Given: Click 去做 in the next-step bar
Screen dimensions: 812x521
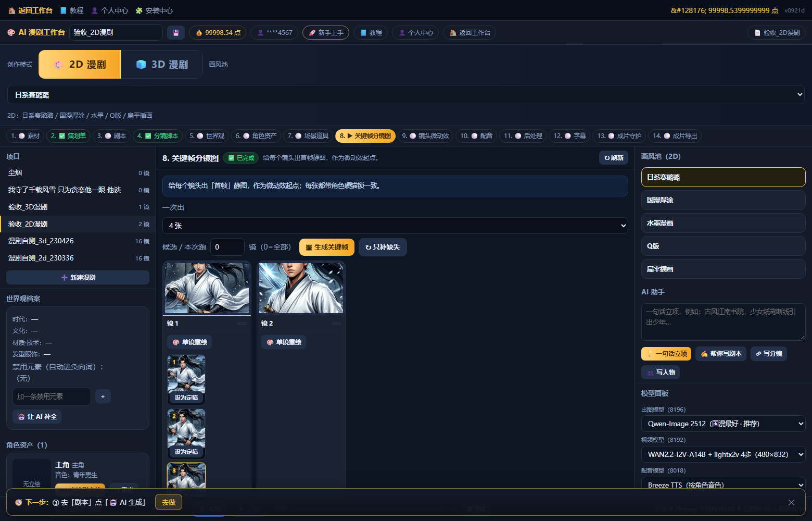Looking at the screenshot, I should pyautogui.click(x=169, y=502).
